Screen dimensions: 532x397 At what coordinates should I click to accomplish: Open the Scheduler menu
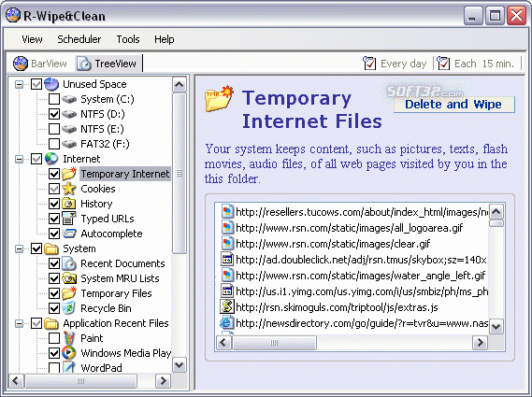pyautogui.click(x=79, y=39)
